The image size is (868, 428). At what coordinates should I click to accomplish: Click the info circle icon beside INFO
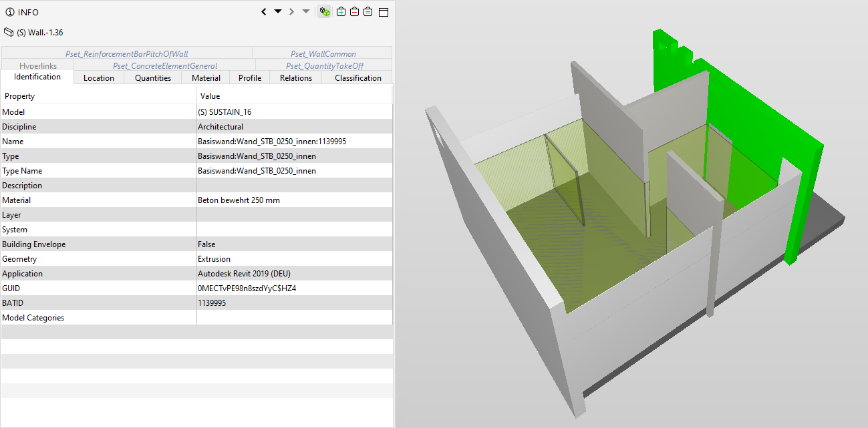pos(9,13)
